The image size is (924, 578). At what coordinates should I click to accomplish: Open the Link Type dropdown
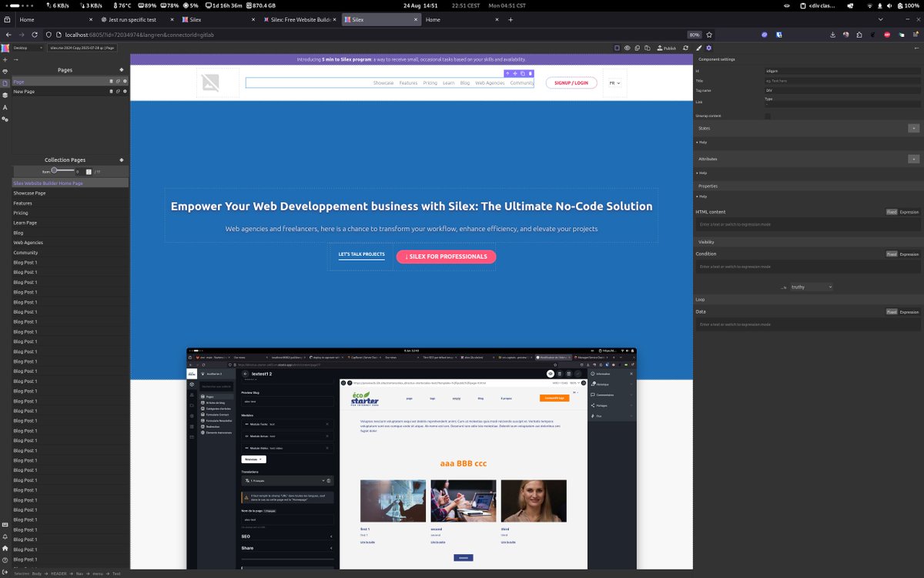[x=842, y=104]
